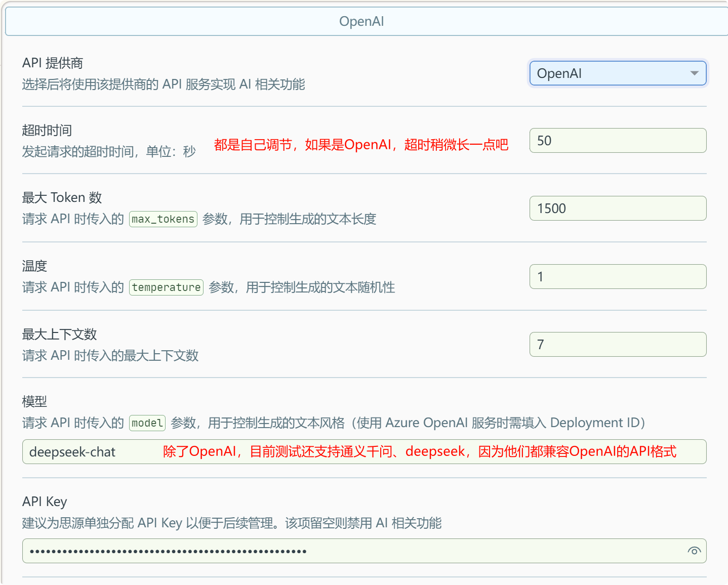Select the temperature input with value 1
This screenshot has height=585, width=728.
pos(618,277)
